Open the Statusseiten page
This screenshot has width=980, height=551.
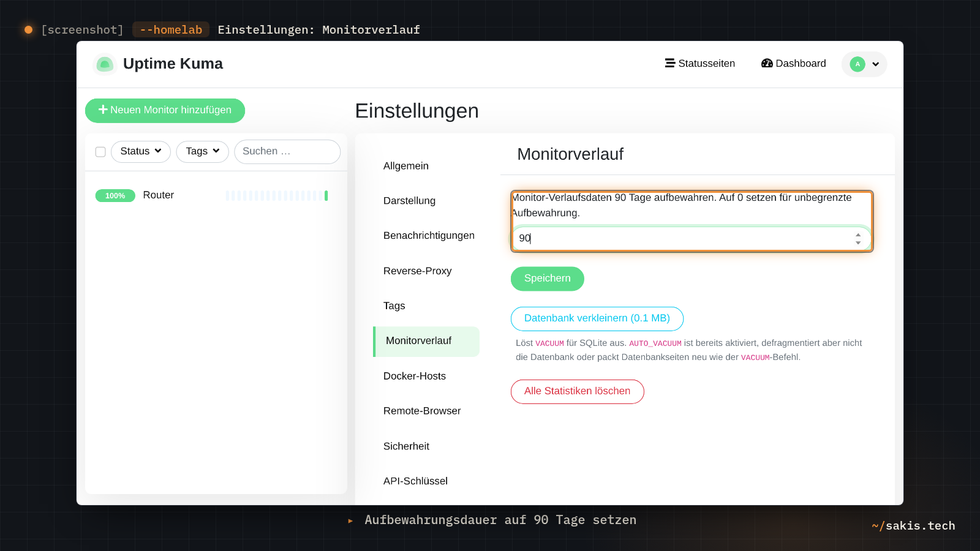click(x=700, y=64)
